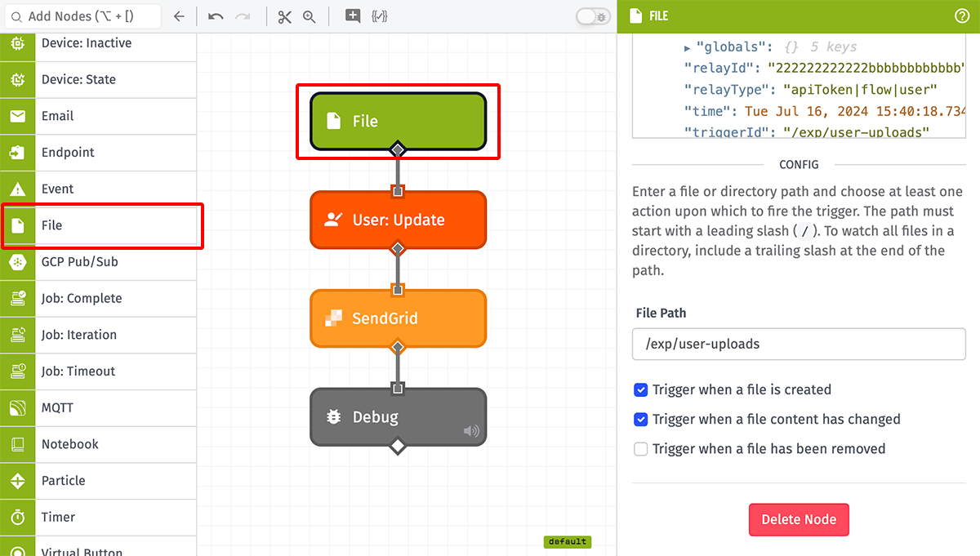Image resolution: width=980 pixels, height=556 pixels.
Task: Click the "Endpoint" palette label
Action: (x=68, y=153)
